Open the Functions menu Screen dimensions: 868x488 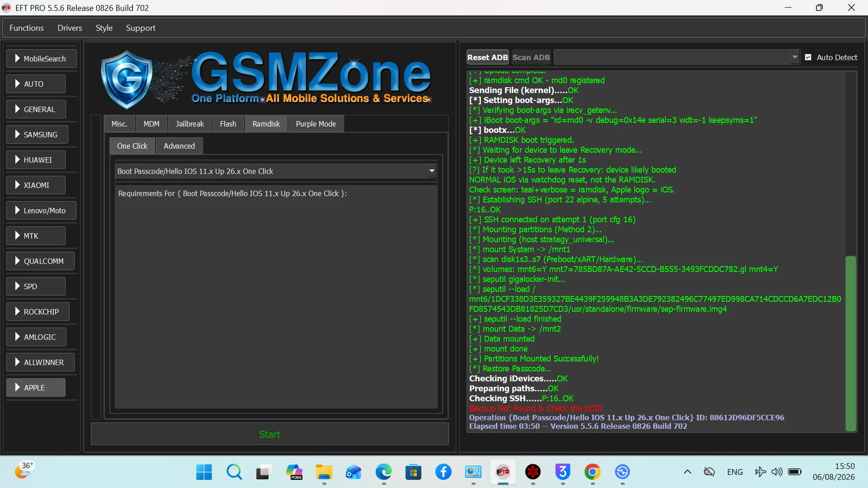point(27,28)
